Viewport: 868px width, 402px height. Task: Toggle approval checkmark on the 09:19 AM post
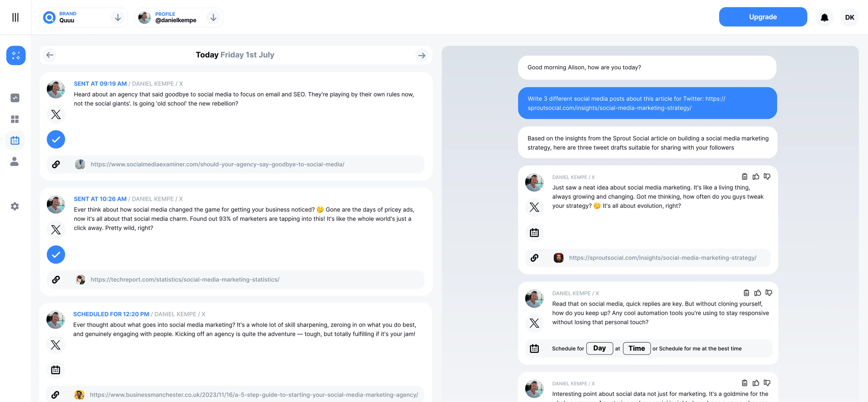pos(56,139)
